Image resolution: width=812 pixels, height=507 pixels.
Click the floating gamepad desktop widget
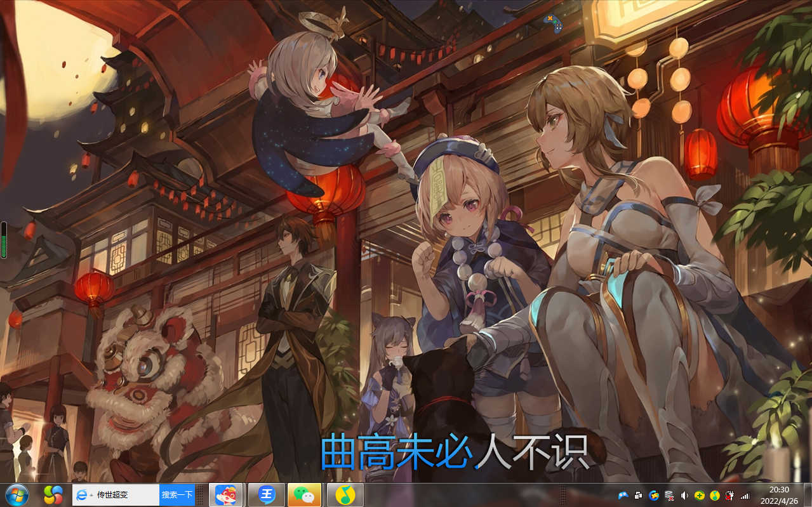553,23
